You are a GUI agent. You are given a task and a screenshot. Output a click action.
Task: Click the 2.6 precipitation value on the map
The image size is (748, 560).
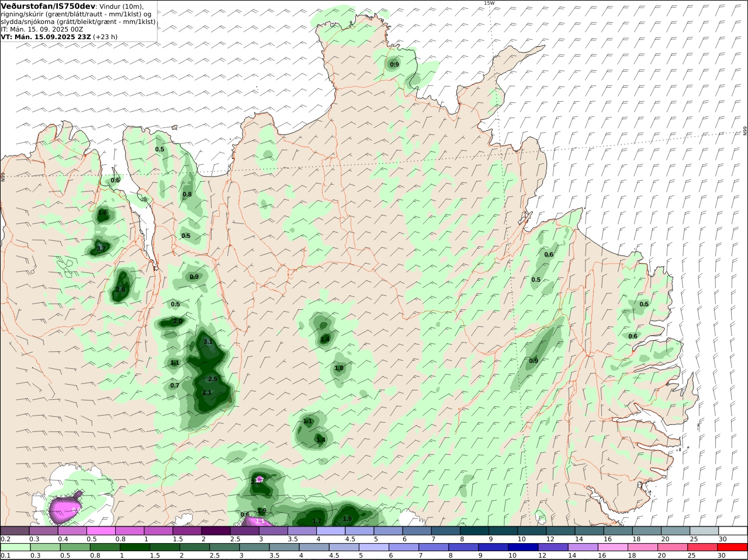[120, 289]
